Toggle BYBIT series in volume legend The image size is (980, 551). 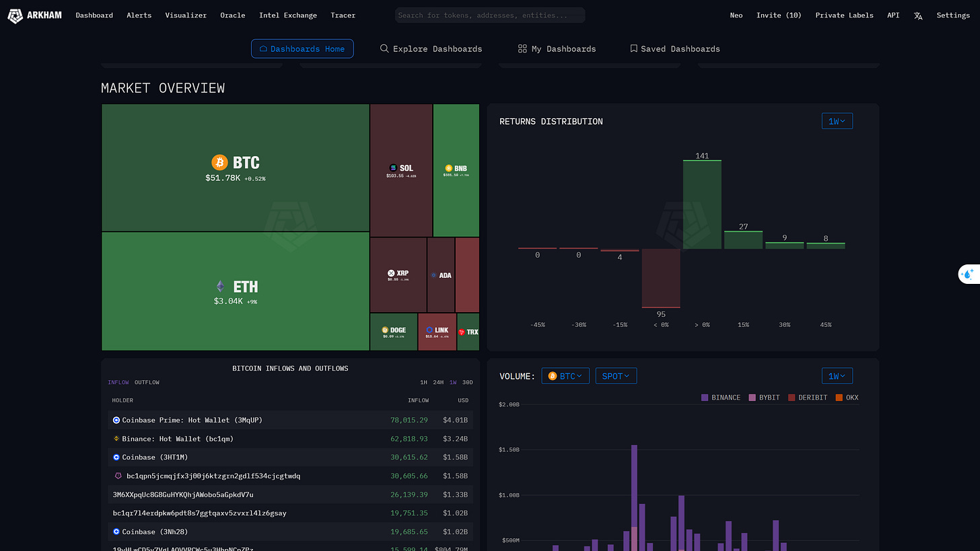(764, 398)
